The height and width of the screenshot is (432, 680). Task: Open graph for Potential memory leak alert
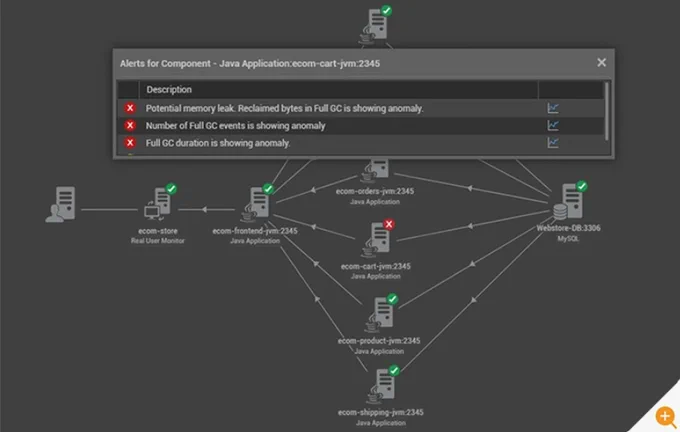pyautogui.click(x=552, y=108)
